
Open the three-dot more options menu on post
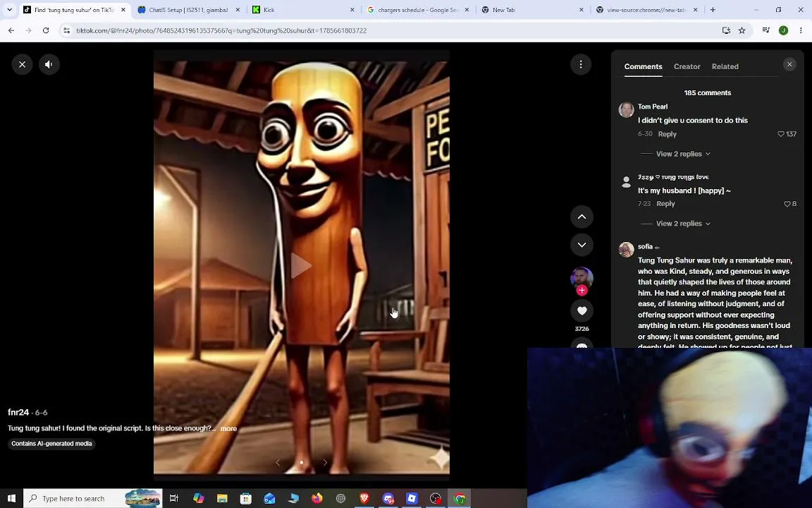(581, 64)
